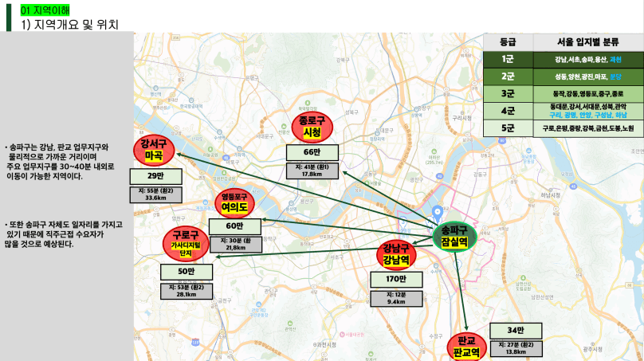This screenshot has width=644, height=361.
Task: Click the red 구로구 가산디지털단지 oval marker
Action: 185,242
